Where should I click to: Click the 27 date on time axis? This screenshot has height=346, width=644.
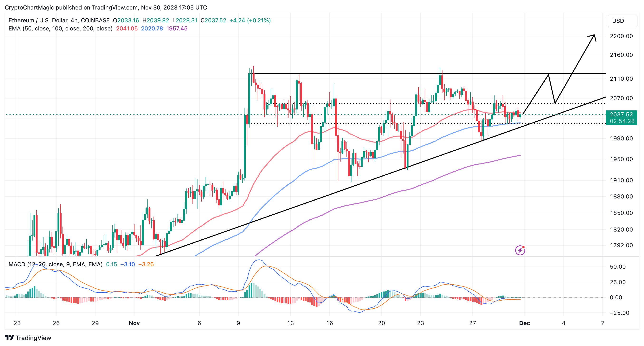tap(472, 323)
